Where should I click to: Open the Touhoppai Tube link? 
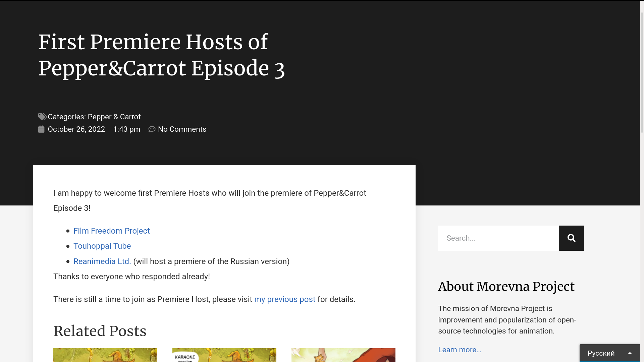[x=102, y=246]
